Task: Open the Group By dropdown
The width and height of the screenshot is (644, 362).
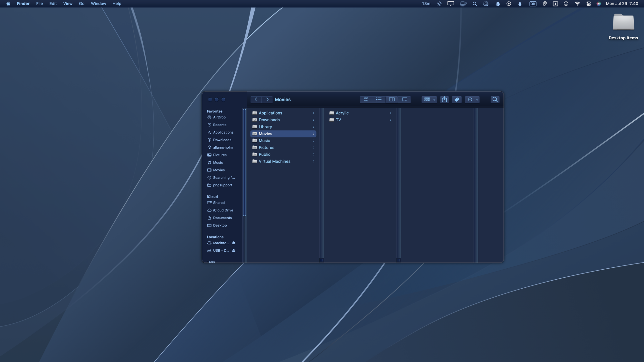Action: tap(429, 100)
